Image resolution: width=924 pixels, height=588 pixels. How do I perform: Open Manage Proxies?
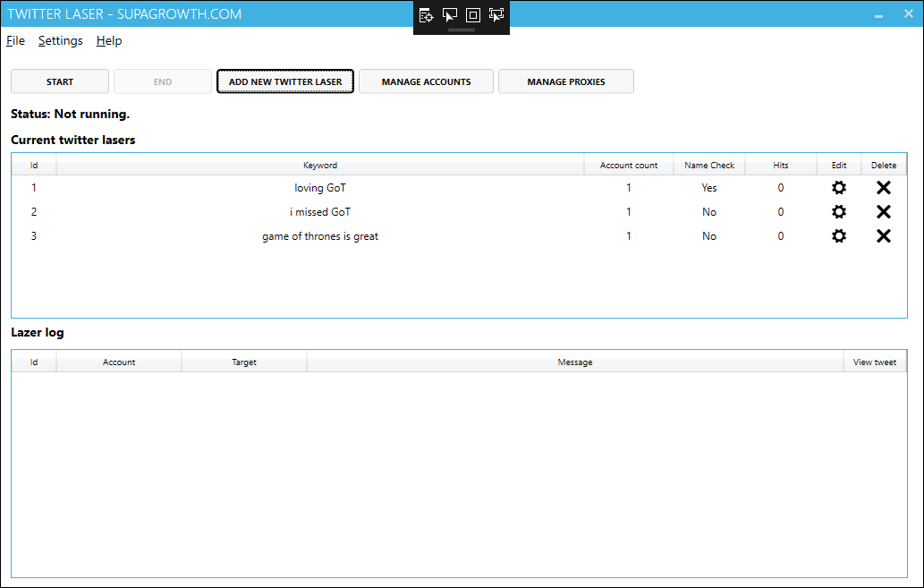pos(566,81)
